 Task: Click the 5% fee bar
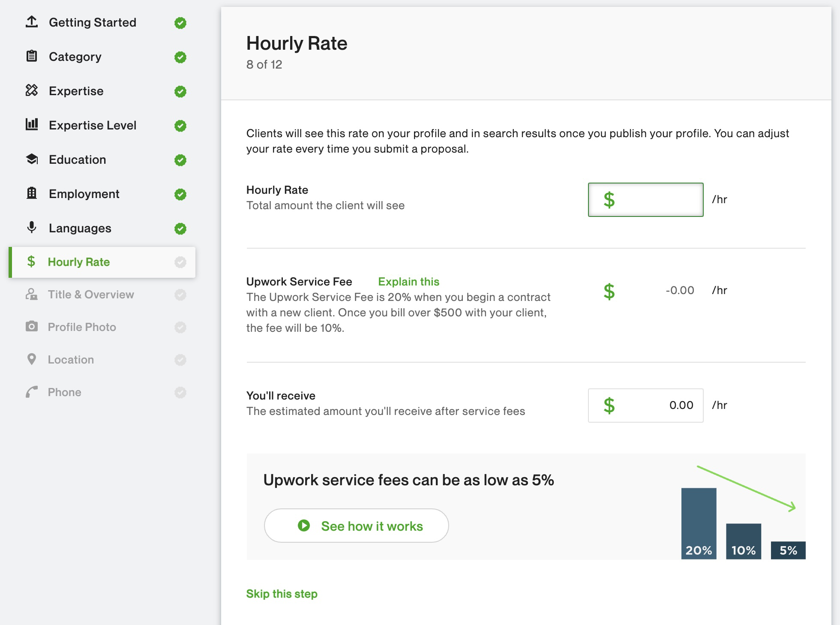pos(788,550)
